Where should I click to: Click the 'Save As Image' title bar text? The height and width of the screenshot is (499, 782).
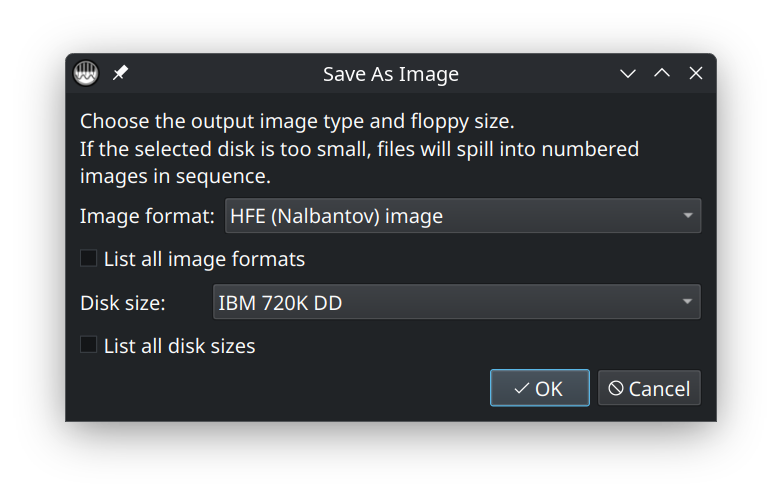390,75
